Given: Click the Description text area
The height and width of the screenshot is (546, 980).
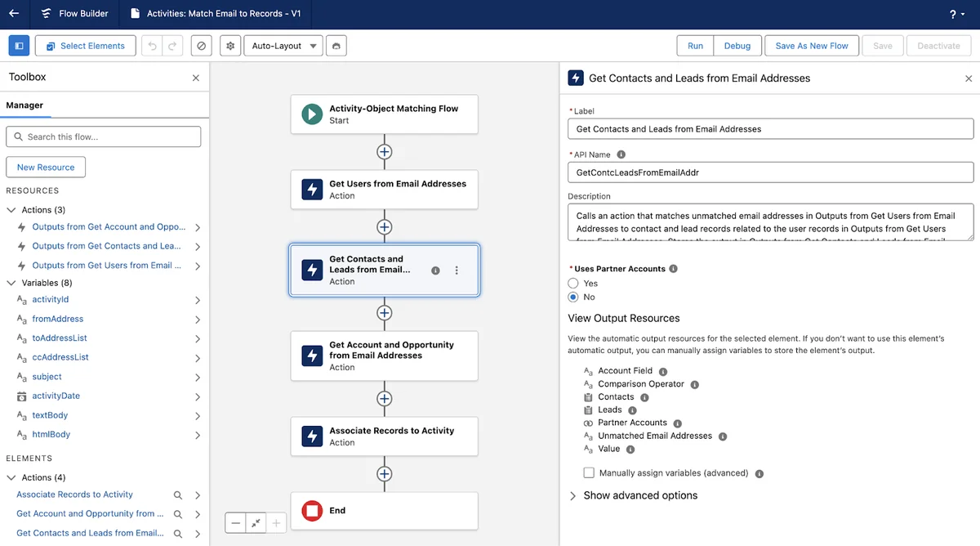Looking at the screenshot, I should [770, 222].
